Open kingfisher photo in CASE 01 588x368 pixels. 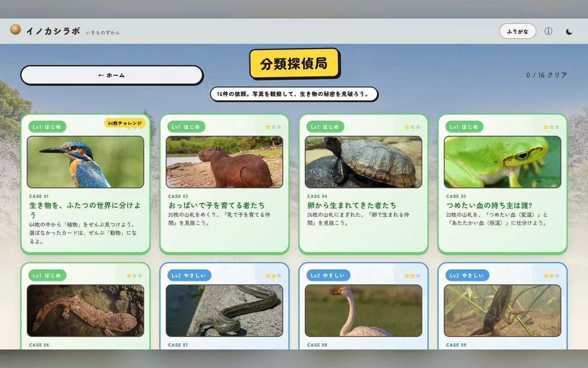click(85, 162)
